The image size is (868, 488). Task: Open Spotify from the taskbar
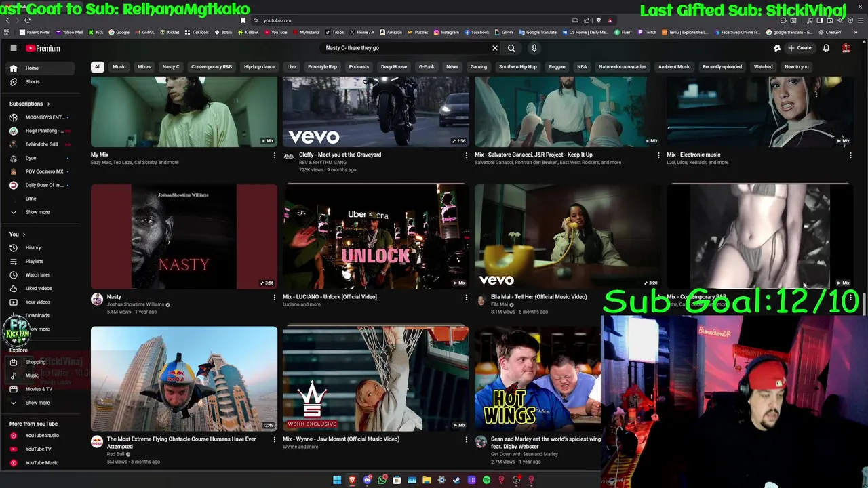[486, 480]
